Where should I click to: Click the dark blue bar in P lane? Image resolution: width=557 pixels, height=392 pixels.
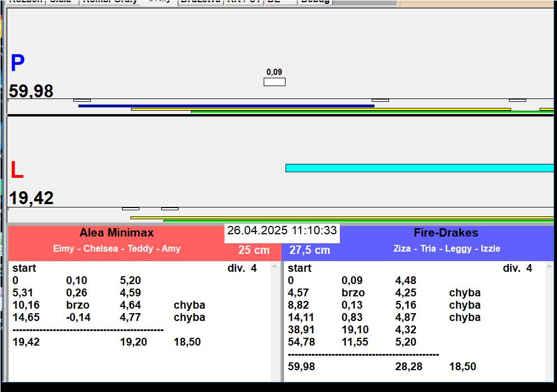(226, 105)
